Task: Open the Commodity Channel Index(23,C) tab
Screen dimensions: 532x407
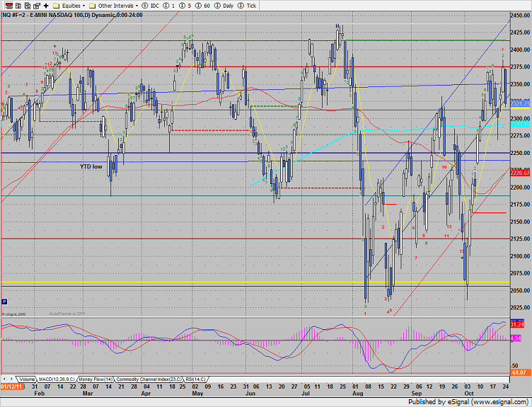Action: click(x=149, y=379)
